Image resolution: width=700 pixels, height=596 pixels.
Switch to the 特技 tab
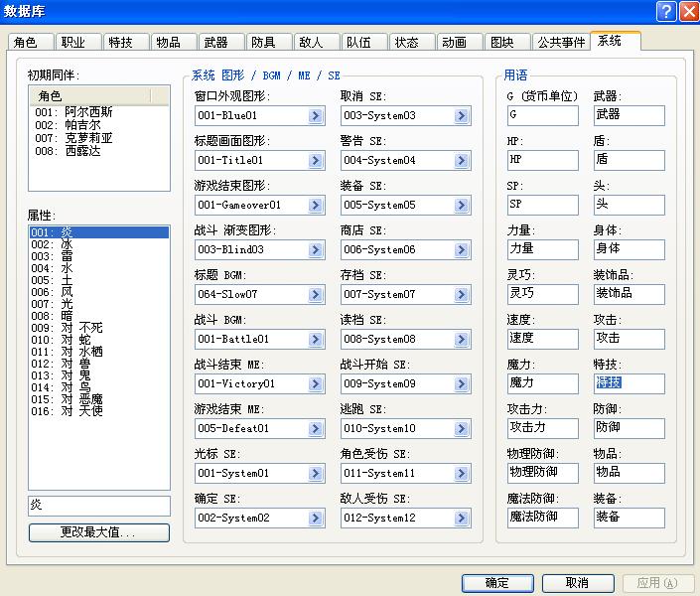(126, 42)
